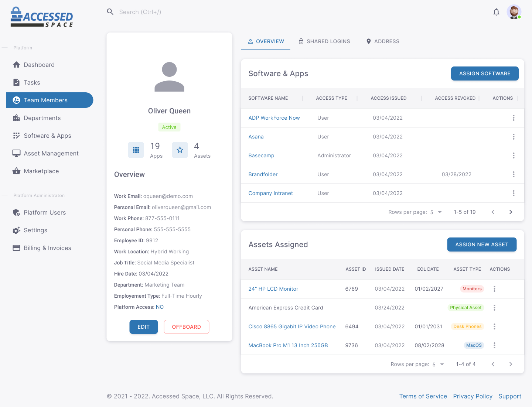Viewport: 532px width, 407px height.
Task: Open the Basecamp software link
Action: click(261, 155)
